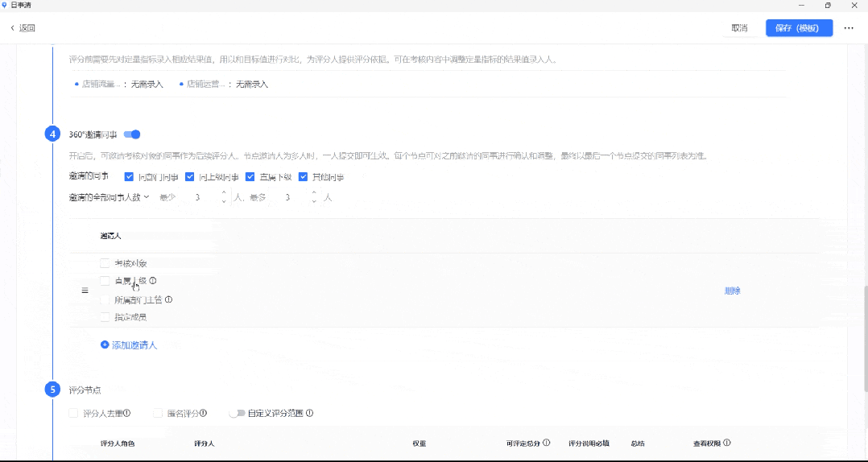Click the 总结 column header
This screenshot has width=868, height=462.
[638, 443]
